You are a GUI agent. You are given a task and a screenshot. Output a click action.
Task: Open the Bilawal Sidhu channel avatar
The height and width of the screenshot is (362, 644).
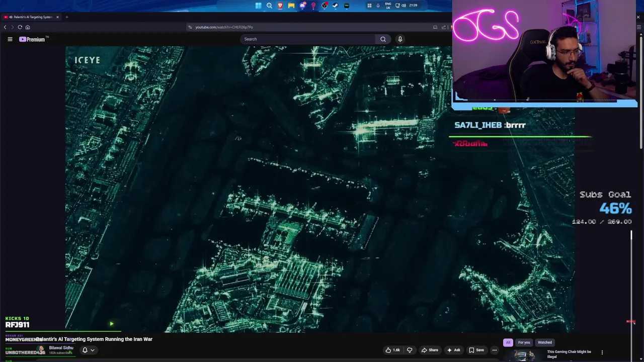(41, 349)
